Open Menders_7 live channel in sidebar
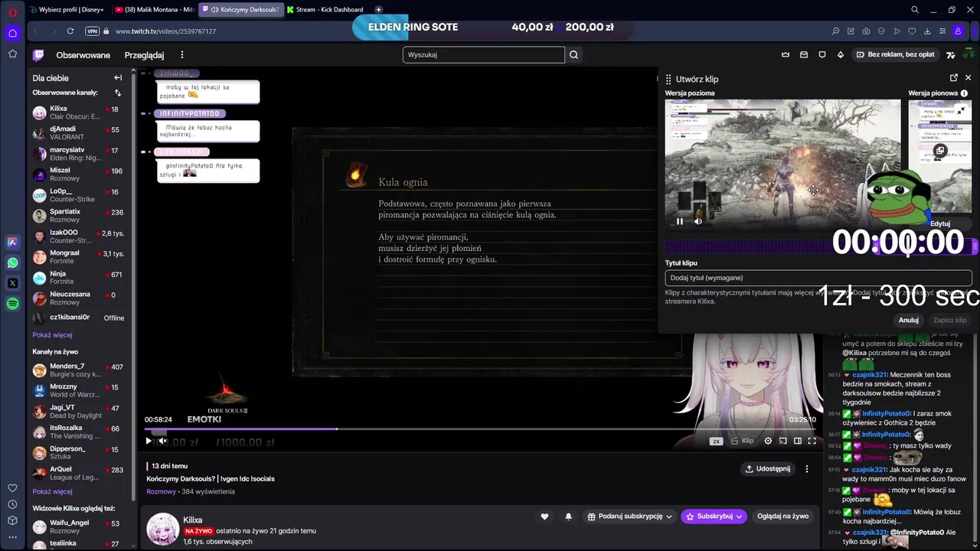The image size is (980, 551). [x=79, y=370]
